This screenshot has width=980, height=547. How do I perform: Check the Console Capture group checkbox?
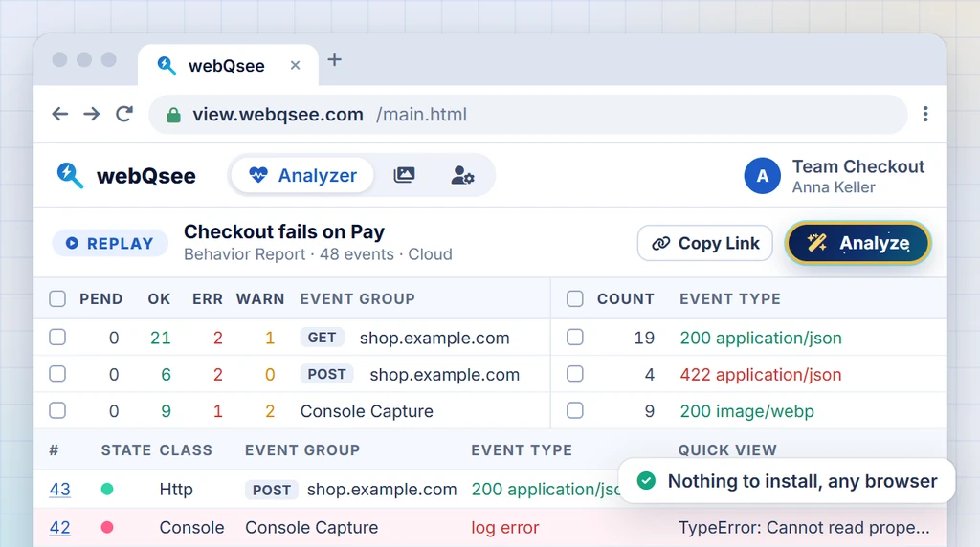[x=57, y=411]
